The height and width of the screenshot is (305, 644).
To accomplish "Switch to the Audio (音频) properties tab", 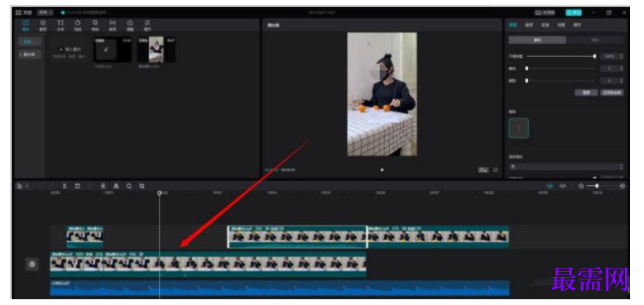I will tap(529, 25).
